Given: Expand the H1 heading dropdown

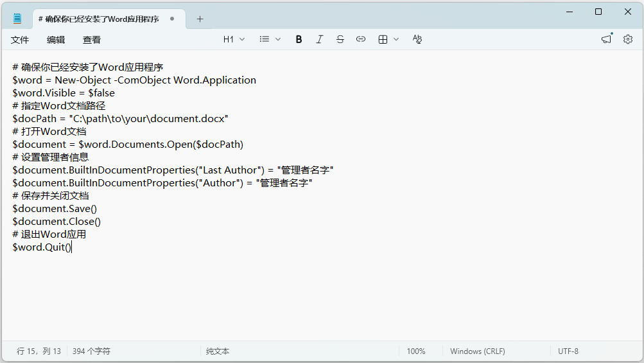Looking at the screenshot, I should (x=234, y=39).
